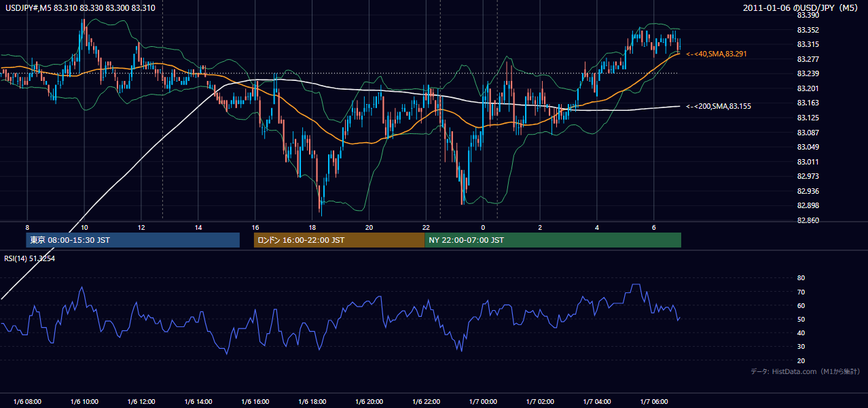Image resolution: width=868 pixels, height=408 pixels.
Task: Click RSI level 80 on scale
Action: tap(801, 278)
